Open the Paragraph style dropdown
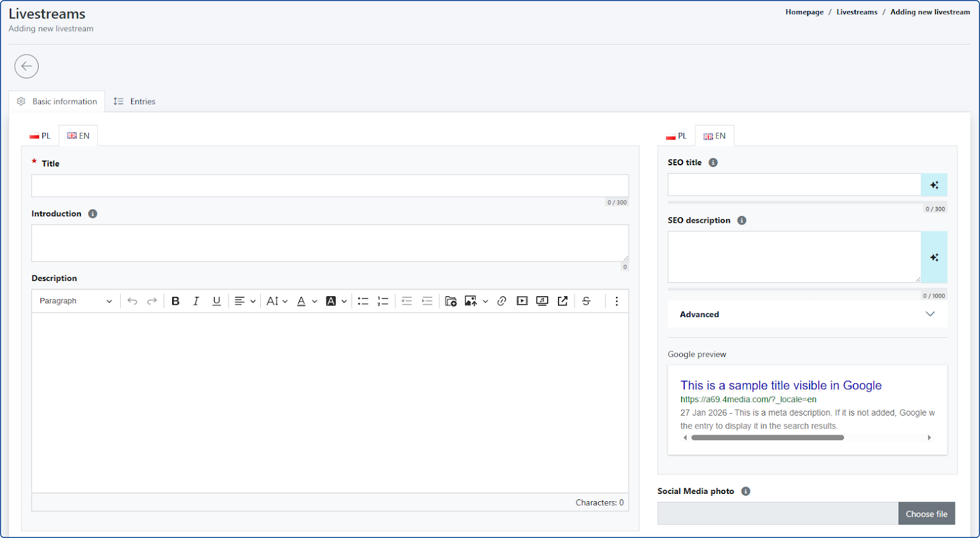This screenshot has height=538, width=980. point(75,301)
